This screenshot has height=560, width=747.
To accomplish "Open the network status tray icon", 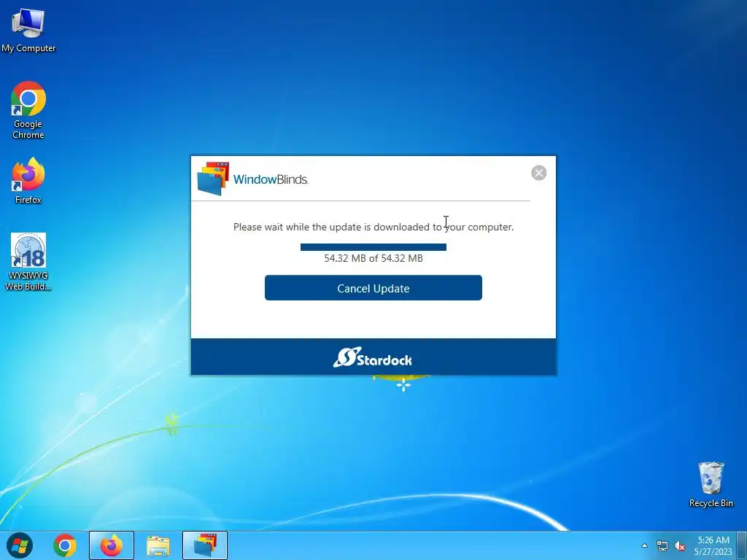I will pos(662,545).
